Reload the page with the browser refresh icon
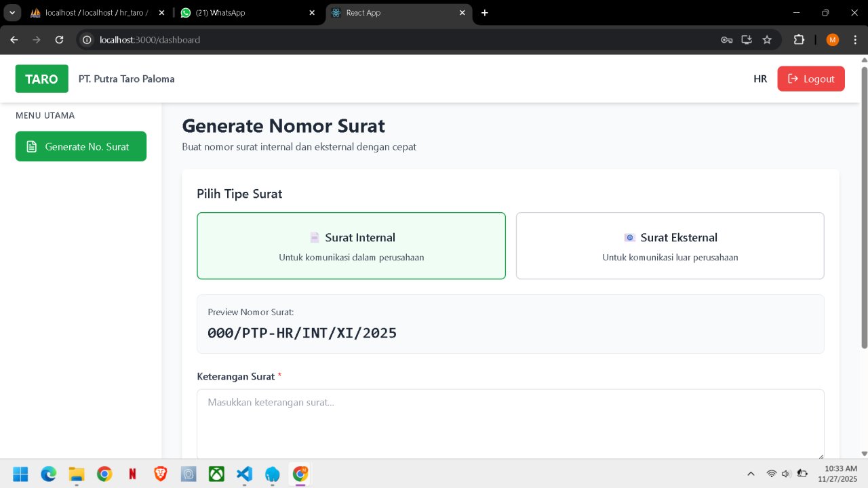The width and height of the screenshot is (868, 488). point(60,40)
